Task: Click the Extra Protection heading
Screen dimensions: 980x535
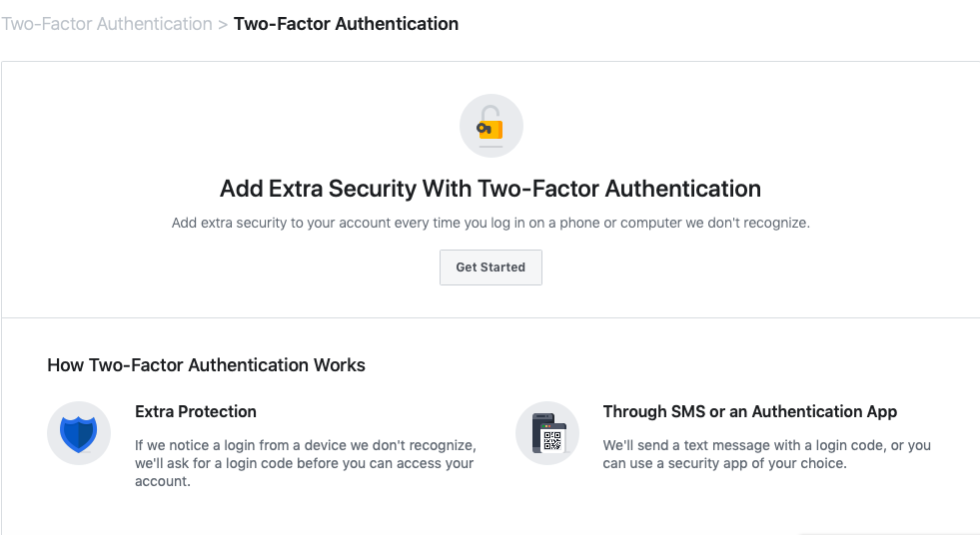Action: [x=196, y=411]
